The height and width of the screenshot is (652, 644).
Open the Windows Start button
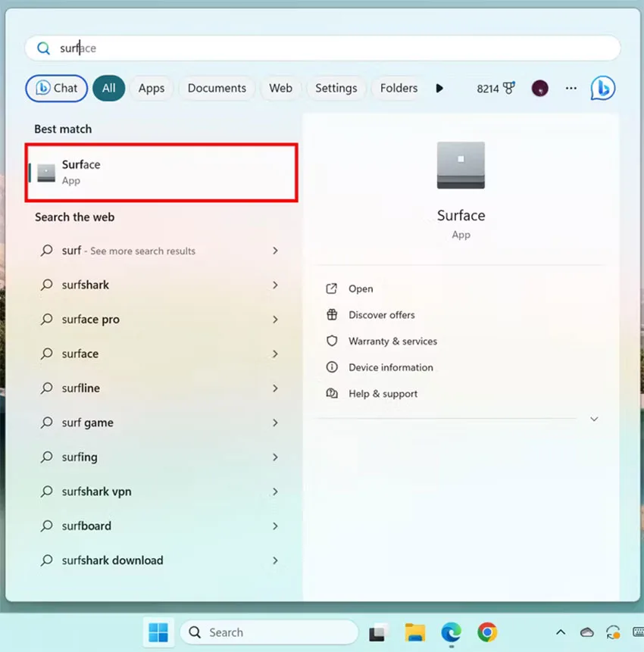[x=158, y=632]
